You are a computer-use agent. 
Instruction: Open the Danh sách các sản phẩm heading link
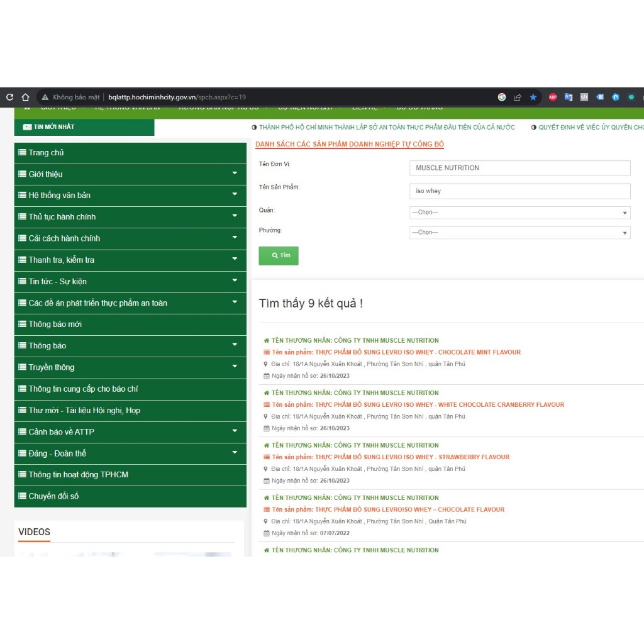[350, 144]
